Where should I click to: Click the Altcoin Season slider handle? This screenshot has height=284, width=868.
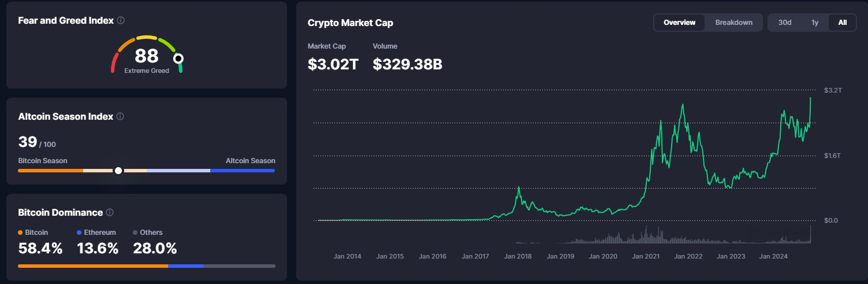point(118,171)
